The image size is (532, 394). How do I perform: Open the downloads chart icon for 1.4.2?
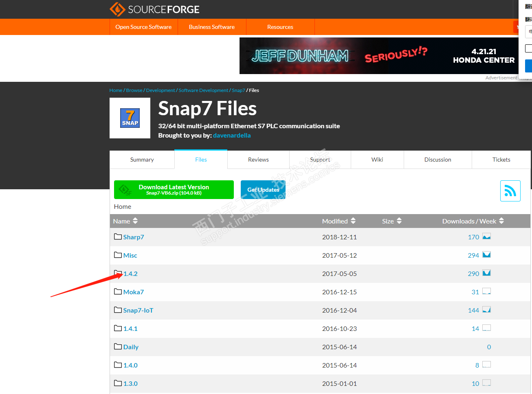(x=486, y=273)
